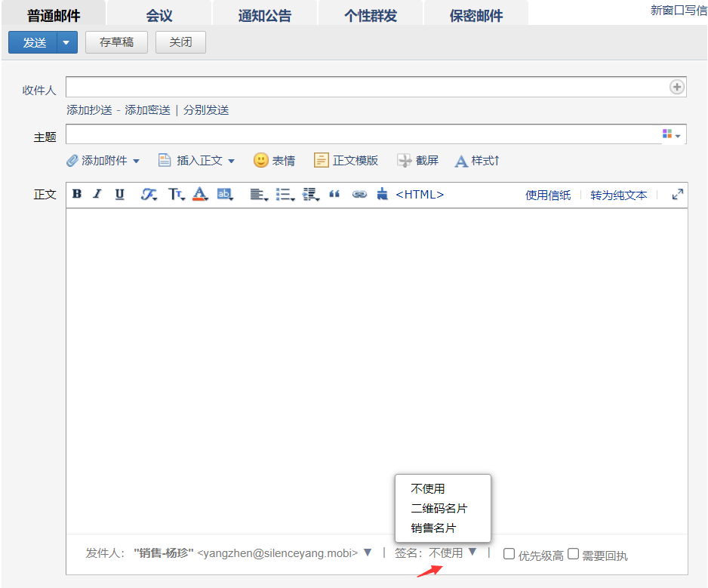Open the font color picker
This screenshot has height=588, width=708.
tap(200, 194)
